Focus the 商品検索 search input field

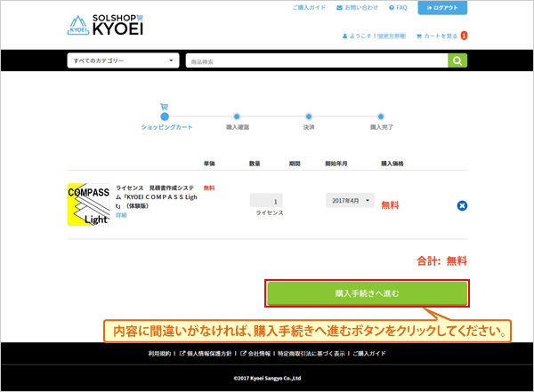pos(317,61)
